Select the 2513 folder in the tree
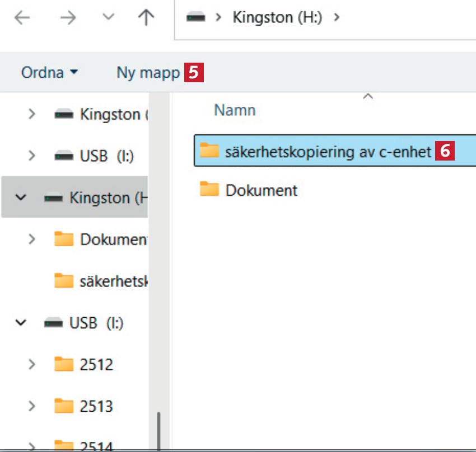This screenshot has width=476, height=452. pos(96,406)
